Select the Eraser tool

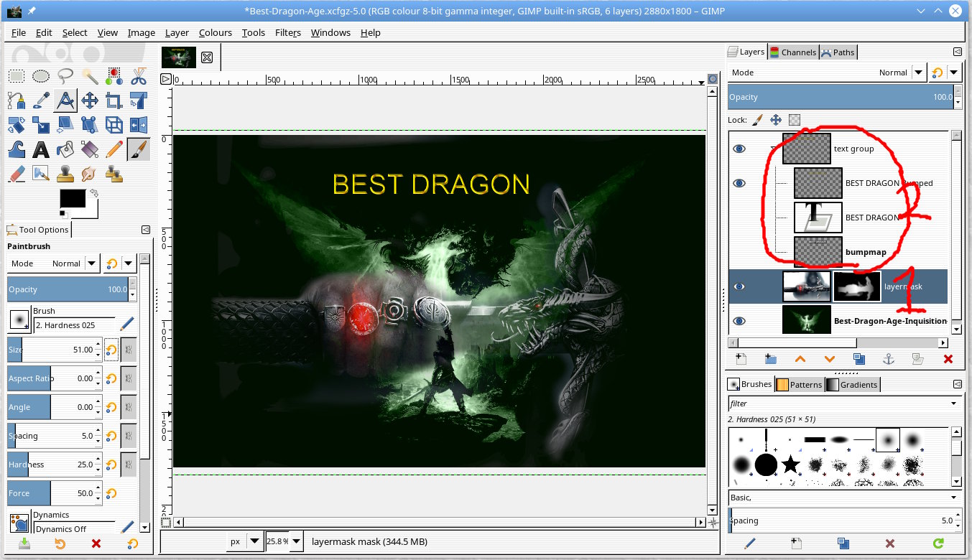pos(17,173)
